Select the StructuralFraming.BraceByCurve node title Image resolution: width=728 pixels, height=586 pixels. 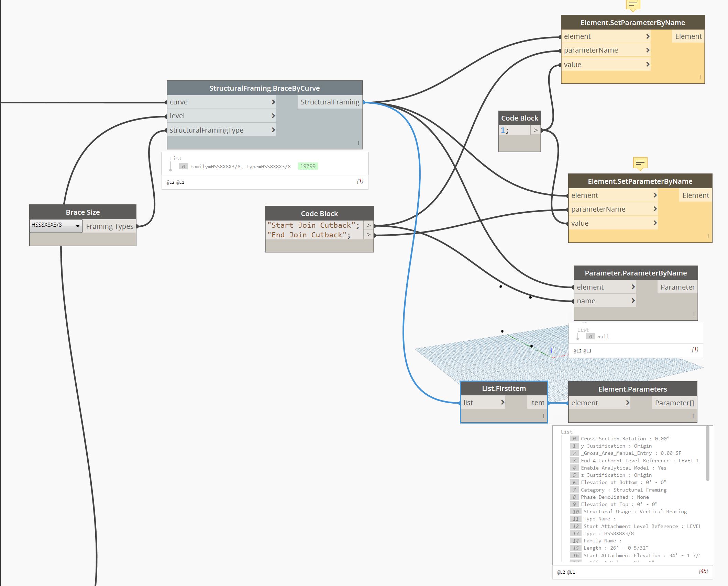[264, 88]
